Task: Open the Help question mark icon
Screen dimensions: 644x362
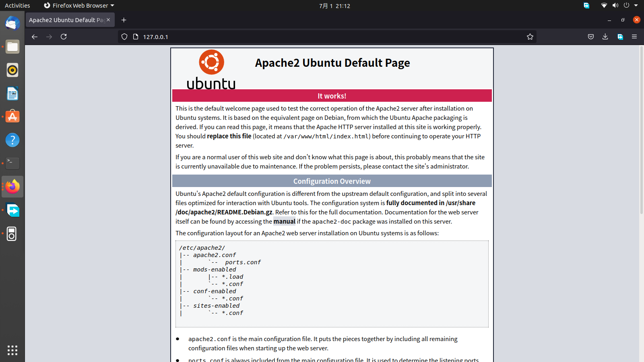Action: [x=12, y=140]
